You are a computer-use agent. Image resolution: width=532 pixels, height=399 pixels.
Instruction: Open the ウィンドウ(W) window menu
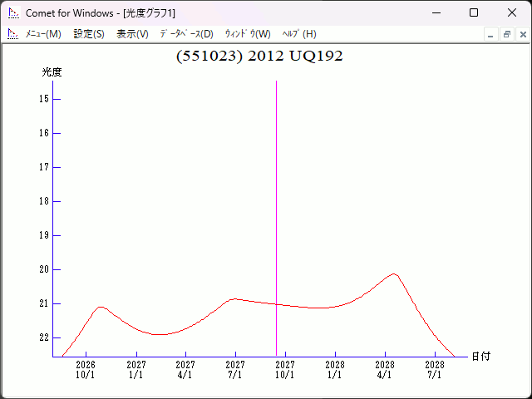click(x=248, y=34)
